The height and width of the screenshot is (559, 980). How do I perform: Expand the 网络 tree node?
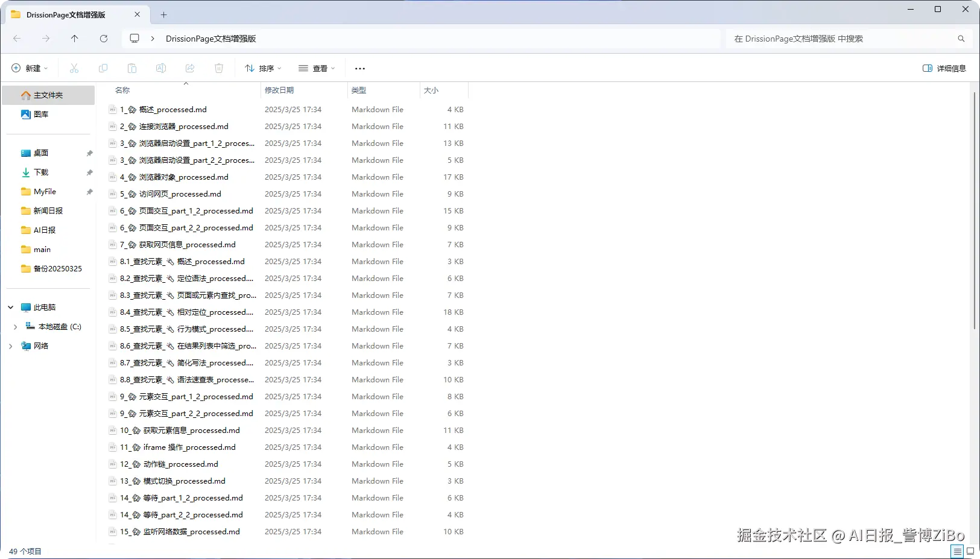[11, 346]
